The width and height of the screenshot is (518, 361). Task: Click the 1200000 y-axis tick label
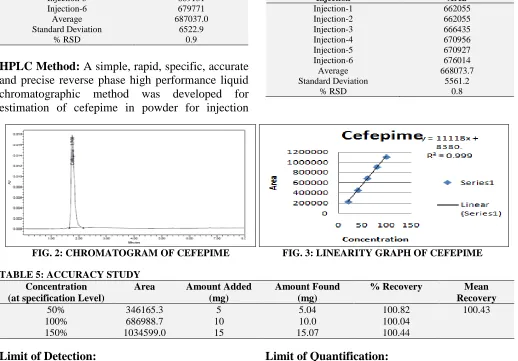click(307, 152)
